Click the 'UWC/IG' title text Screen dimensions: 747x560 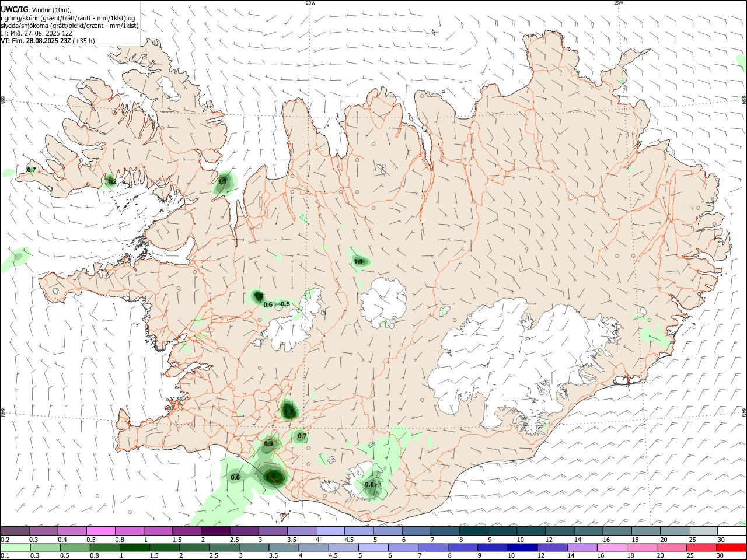pos(14,10)
